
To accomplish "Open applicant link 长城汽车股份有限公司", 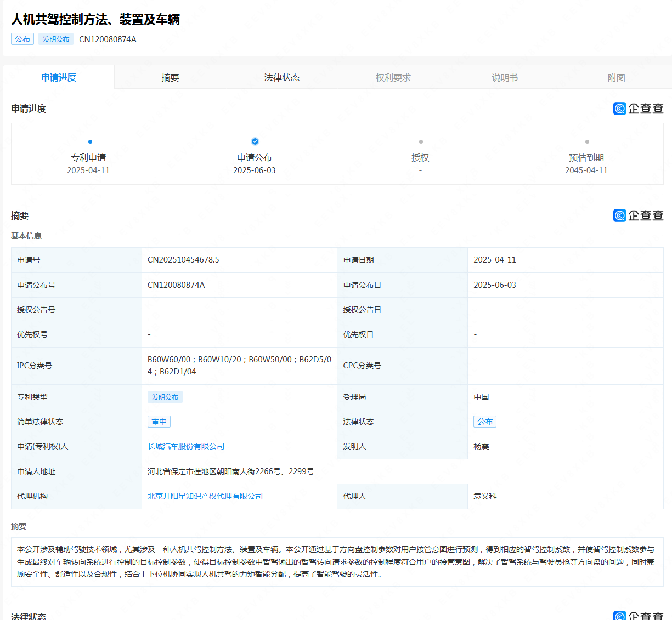I will coord(186,446).
